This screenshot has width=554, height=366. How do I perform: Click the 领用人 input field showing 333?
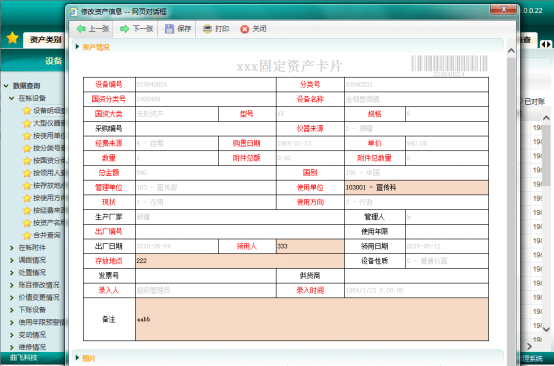point(310,246)
